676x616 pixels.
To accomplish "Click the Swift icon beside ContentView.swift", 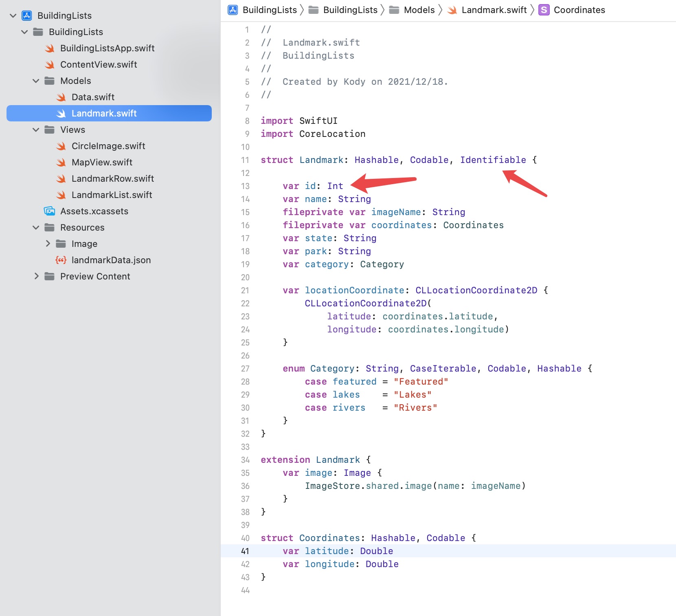I will [x=50, y=65].
